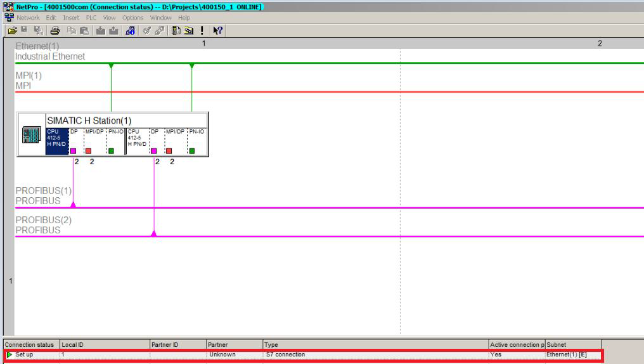Click the Save disk icon
This screenshot has width=644, height=364.
(24, 30)
